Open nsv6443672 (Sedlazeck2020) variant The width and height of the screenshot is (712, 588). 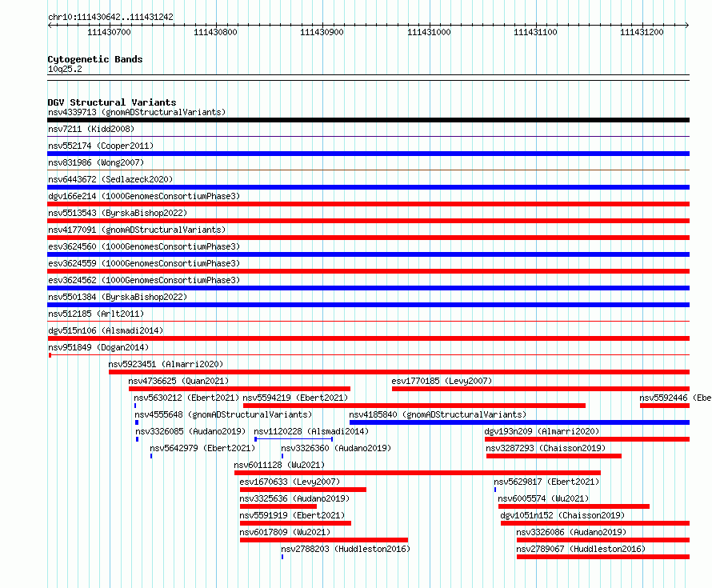point(110,179)
